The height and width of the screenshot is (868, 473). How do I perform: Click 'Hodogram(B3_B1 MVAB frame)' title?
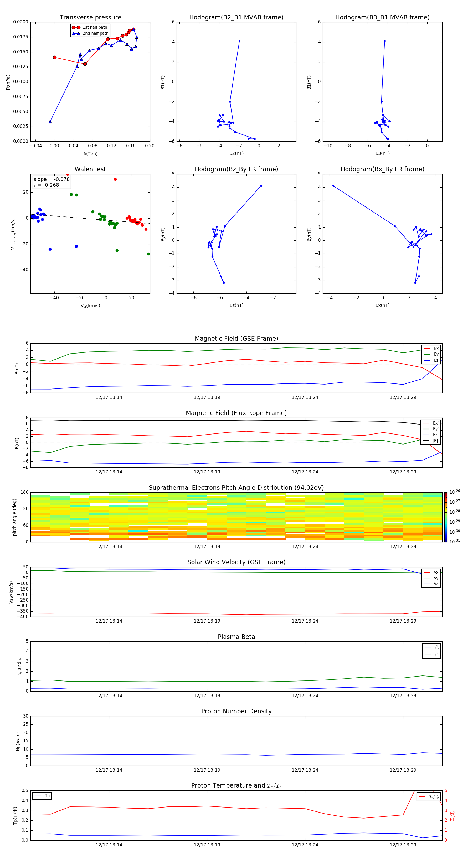click(x=382, y=18)
